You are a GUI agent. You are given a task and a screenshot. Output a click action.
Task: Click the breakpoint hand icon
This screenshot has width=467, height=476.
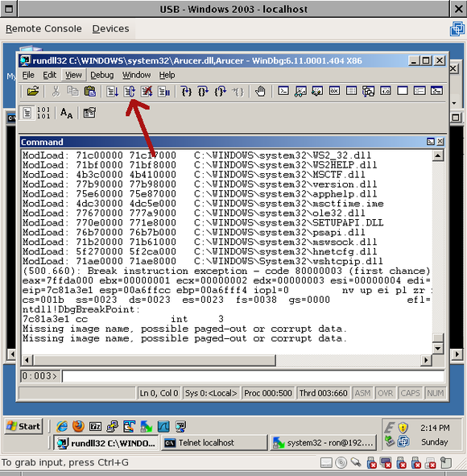[260, 91]
